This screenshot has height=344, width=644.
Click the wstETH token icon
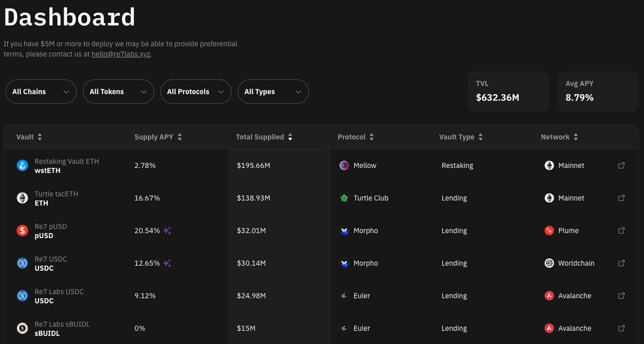tap(22, 166)
